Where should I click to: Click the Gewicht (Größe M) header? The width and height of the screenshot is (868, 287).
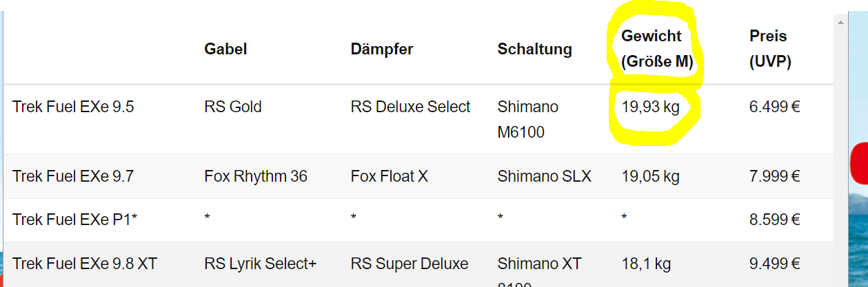click(656, 49)
